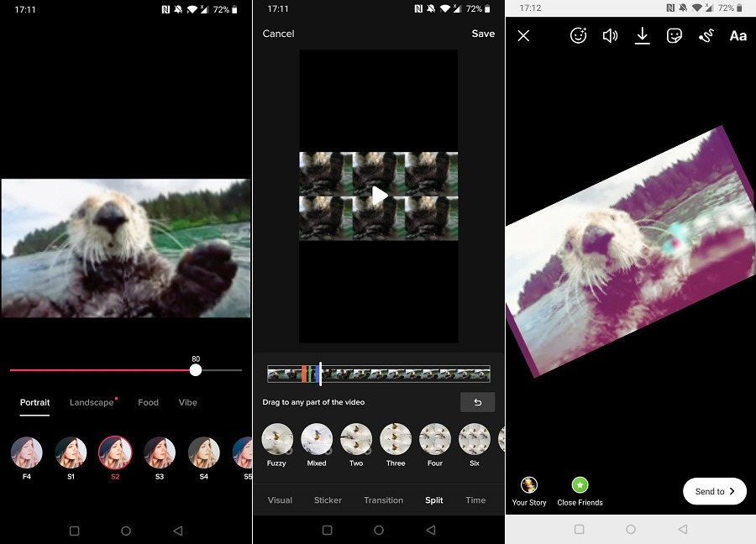Image resolution: width=756 pixels, height=544 pixels.
Task: Save the edited video
Action: 483,34
